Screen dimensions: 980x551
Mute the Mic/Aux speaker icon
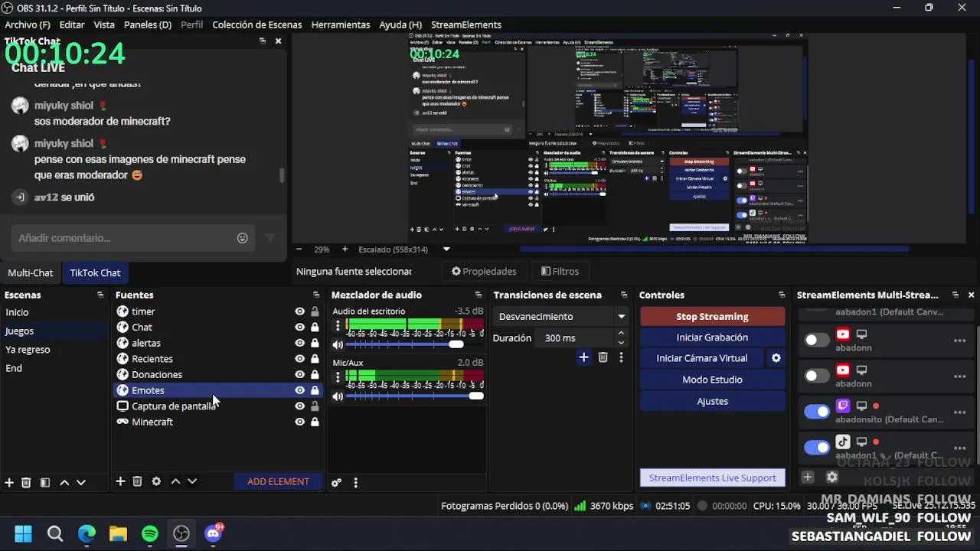pos(338,396)
